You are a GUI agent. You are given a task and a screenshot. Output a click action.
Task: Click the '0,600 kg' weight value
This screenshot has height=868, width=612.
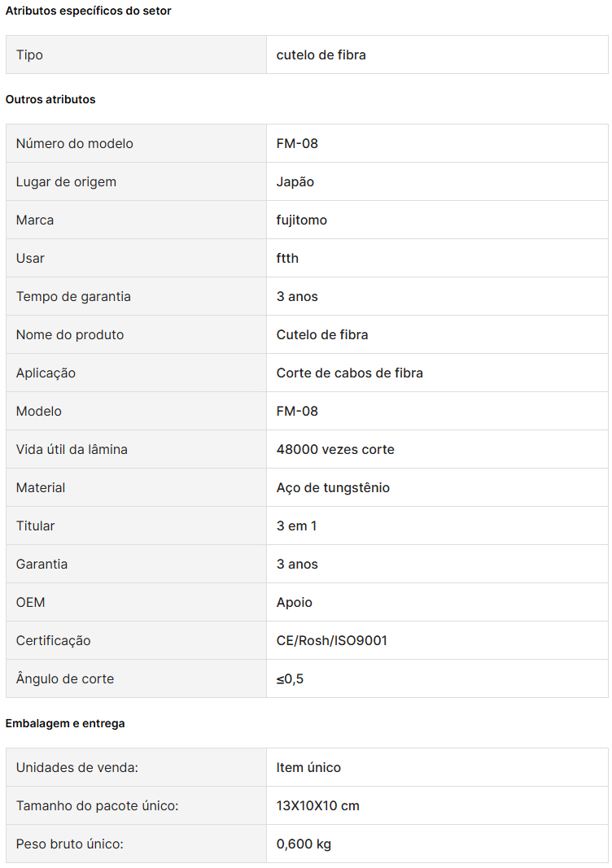click(304, 844)
